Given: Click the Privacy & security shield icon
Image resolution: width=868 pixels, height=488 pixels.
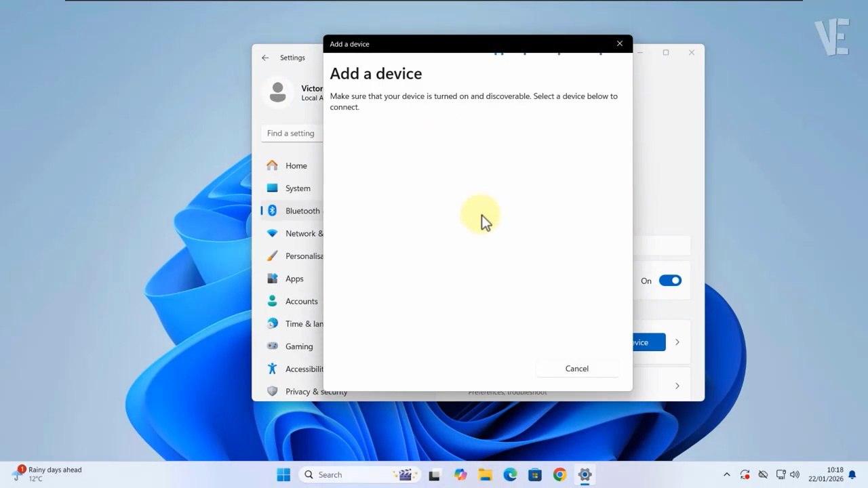Looking at the screenshot, I should click(x=273, y=391).
